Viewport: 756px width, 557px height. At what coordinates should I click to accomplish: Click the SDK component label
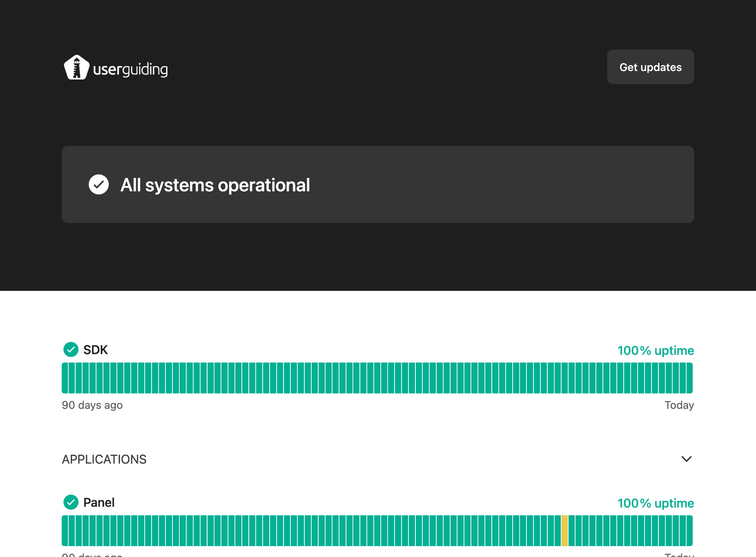(95, 350)
